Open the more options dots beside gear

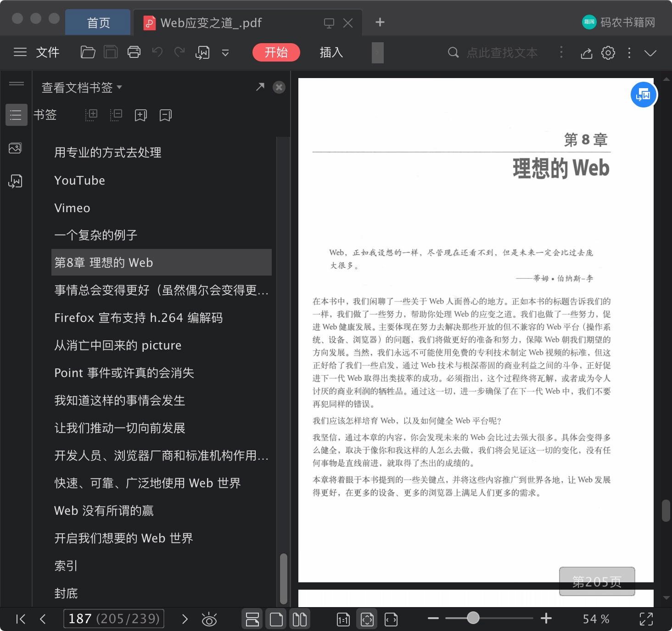[629, 53]
